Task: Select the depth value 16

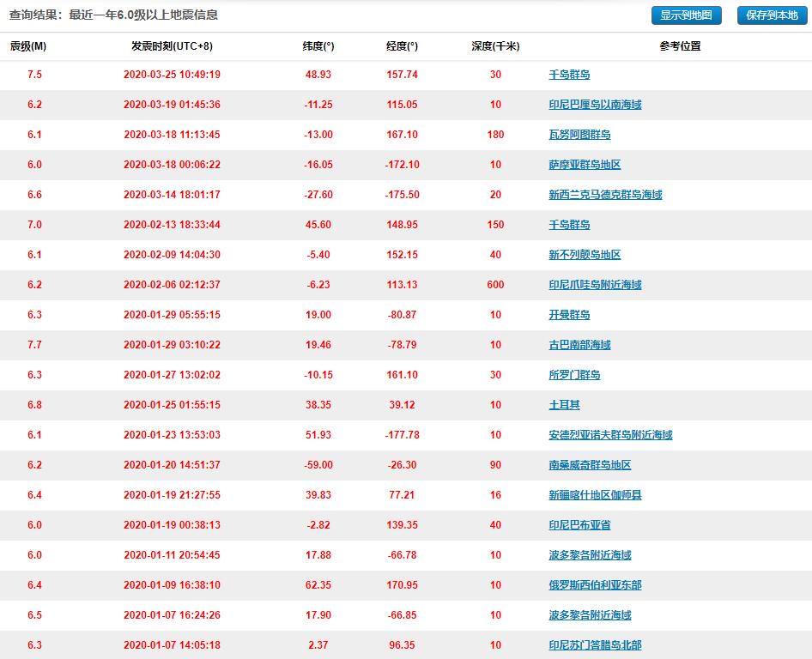Action: click(x=495, y=495)
